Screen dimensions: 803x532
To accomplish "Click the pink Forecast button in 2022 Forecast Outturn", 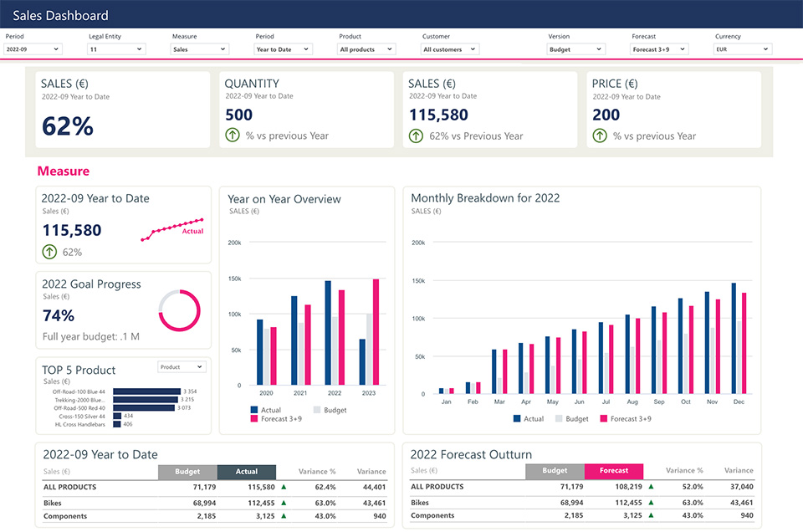I will (x=614, y=471).
